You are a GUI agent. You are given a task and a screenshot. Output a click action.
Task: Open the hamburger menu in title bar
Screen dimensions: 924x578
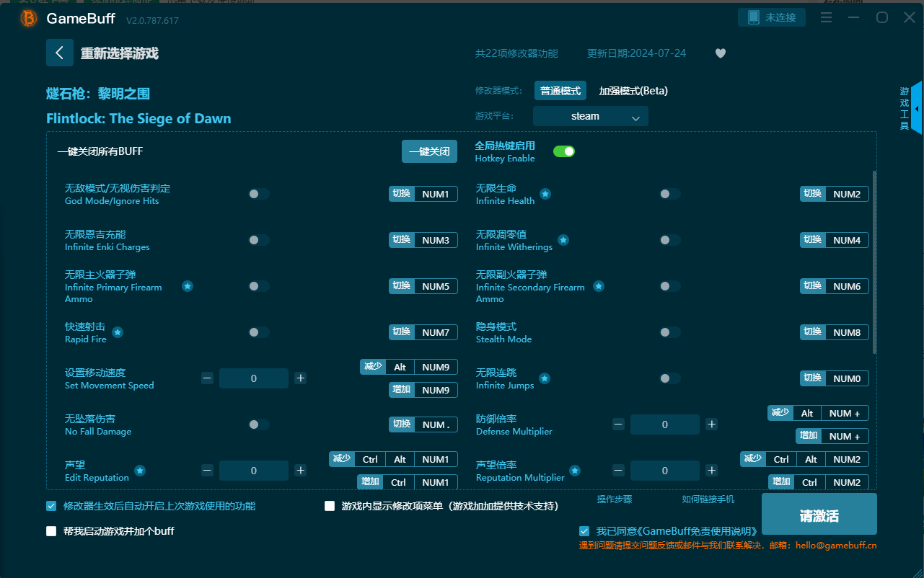[x=827, y=17]
